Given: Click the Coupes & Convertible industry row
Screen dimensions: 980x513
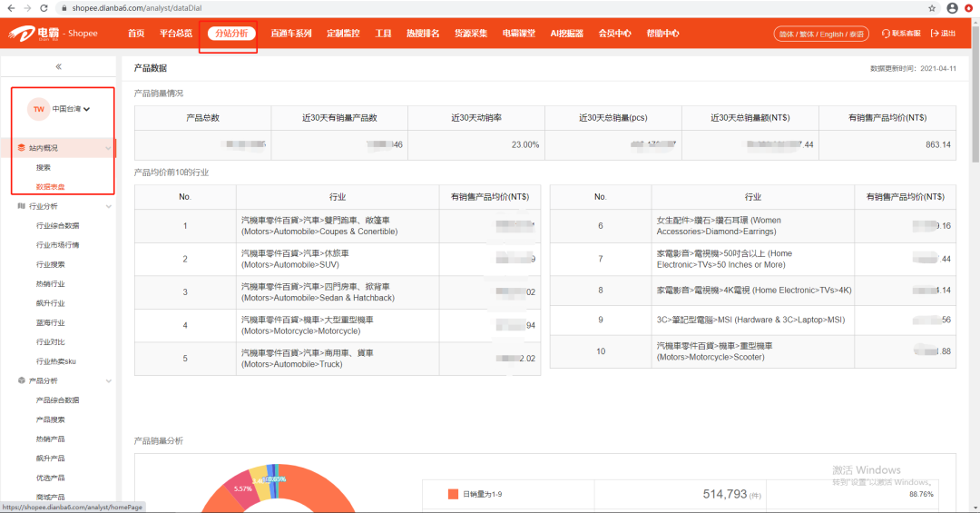Looking at the screenshot, I should (338, 226).
